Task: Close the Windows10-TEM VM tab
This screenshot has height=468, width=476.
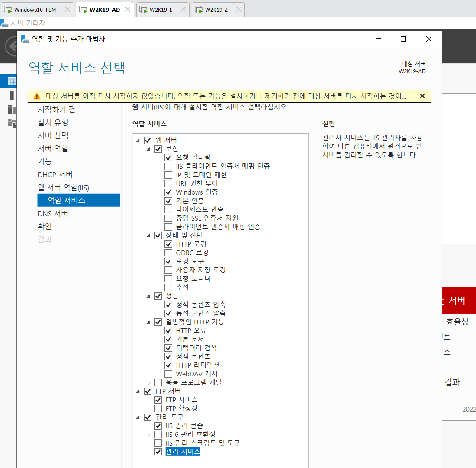Action: (68, 10)
